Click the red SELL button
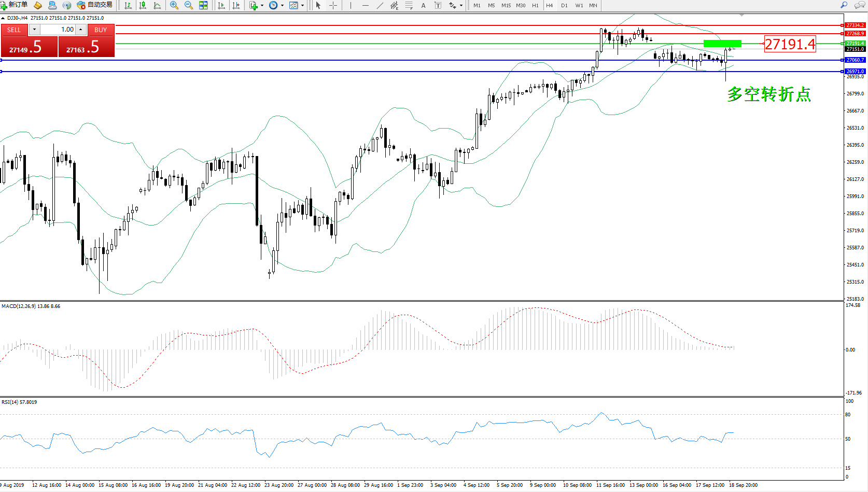The width and height of the screenshot is (868, 492). tap(14, 30)
